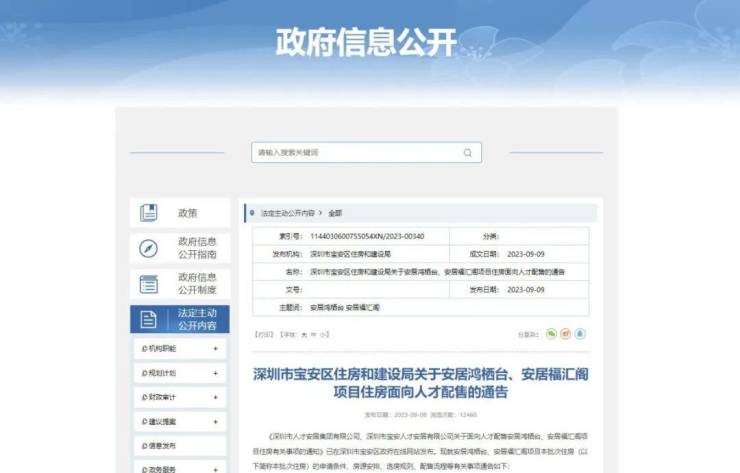Click the index number 11440306007550054XN/2023-00340

tap(367, 236)
